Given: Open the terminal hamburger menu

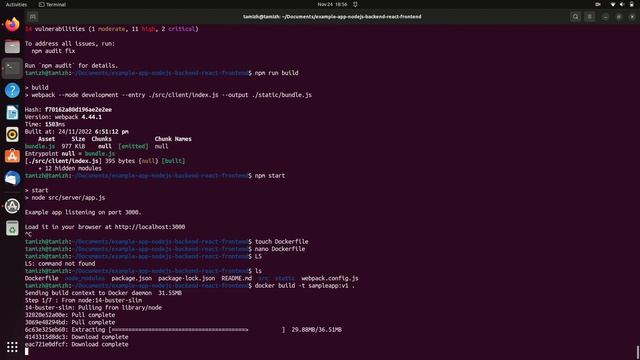Looking at the screenshot, I should coord(590,17).
